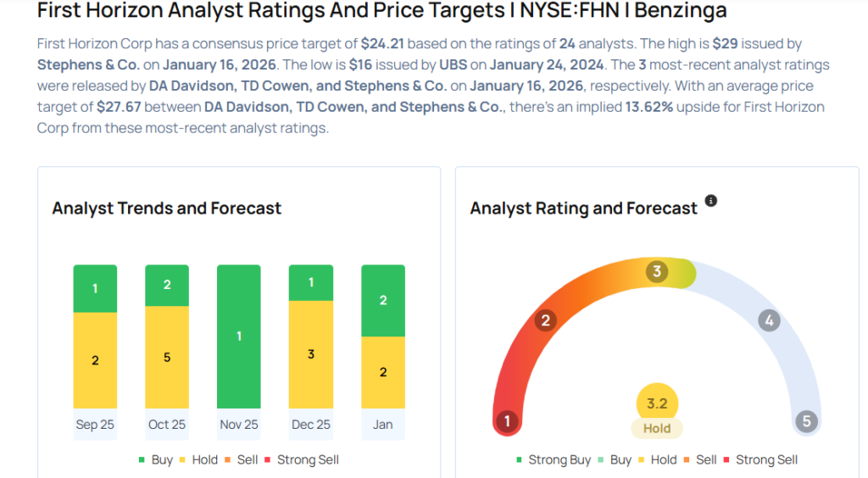Screen dimensions: 868x478
Task: Click the Jan month label
Action: pyautogui.click(x=382, y=425)
